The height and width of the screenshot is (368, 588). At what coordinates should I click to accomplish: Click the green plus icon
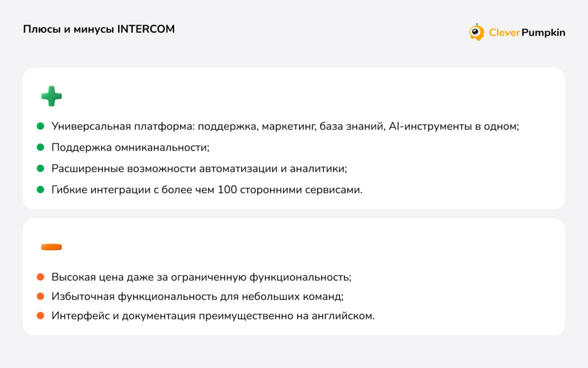[x=51, y=96]
